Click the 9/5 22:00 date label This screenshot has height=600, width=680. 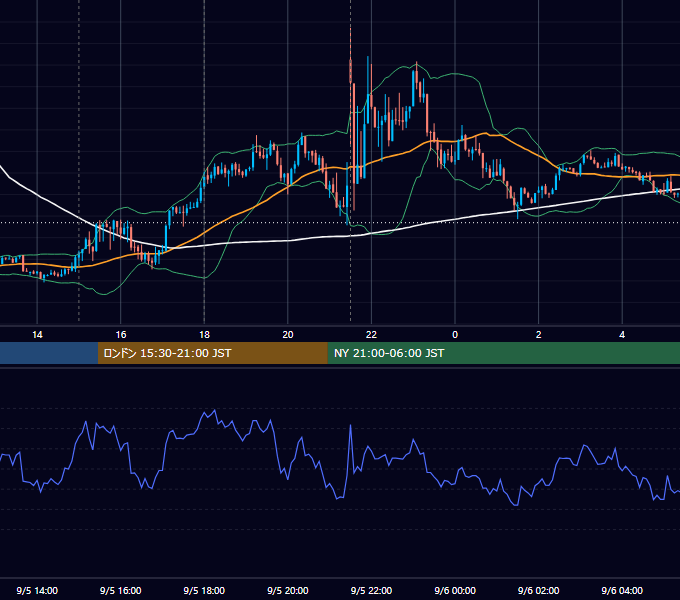pos(371,590)
